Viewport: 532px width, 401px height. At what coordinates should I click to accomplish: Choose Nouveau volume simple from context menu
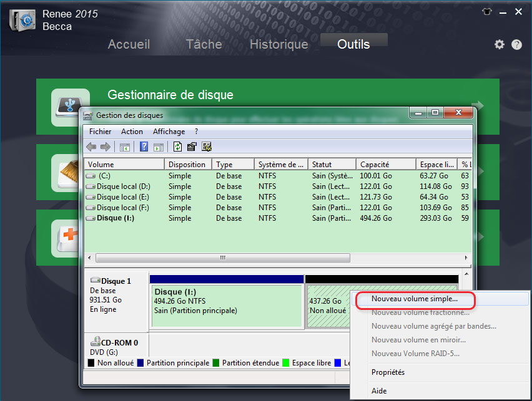tap(414, 299)
